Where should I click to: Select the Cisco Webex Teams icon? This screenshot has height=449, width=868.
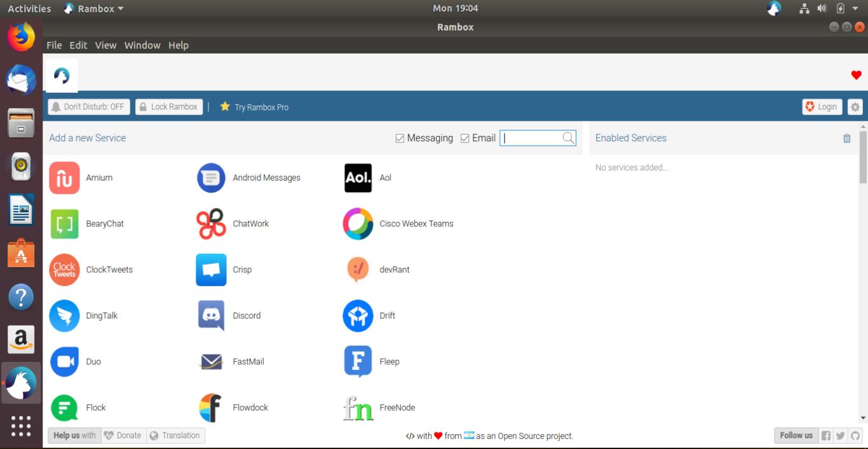[x=358, y=224]
